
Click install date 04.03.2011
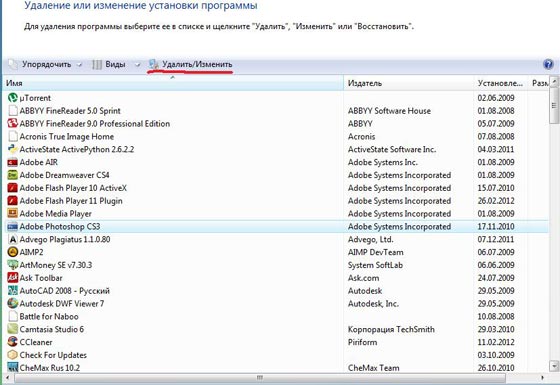(496, 149)
